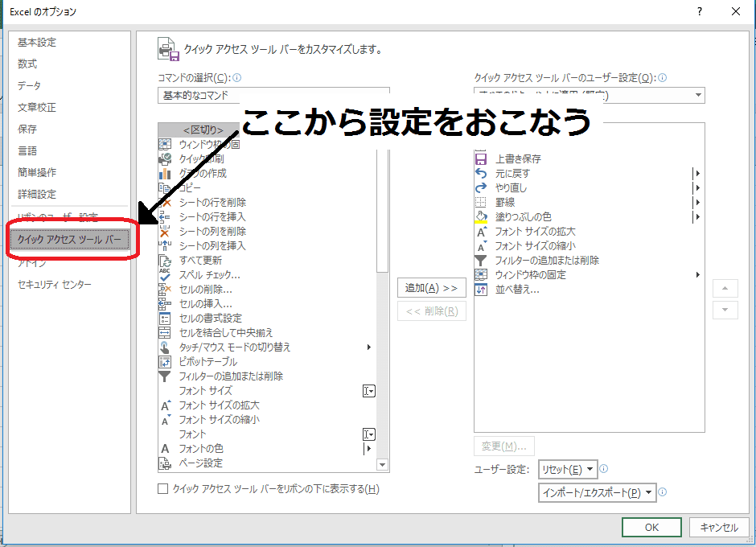Select the やり直し redo icon

coord(481,187)
